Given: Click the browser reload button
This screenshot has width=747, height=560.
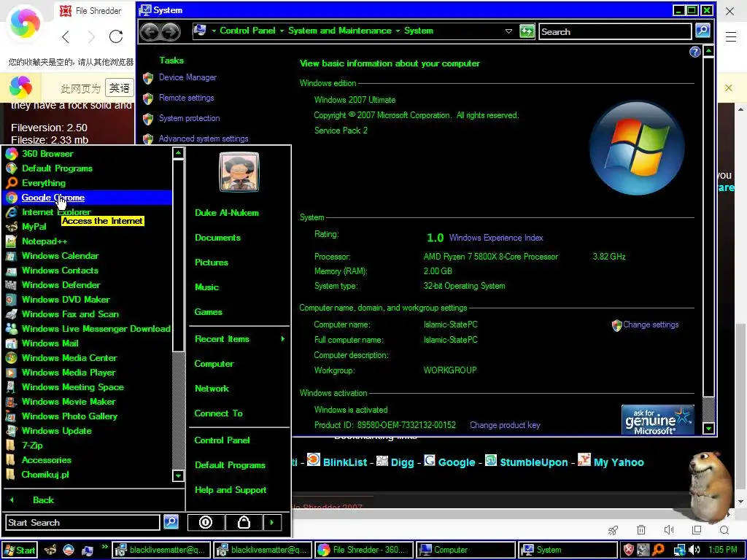Looking at the screenshot, I should (x=116, y=36).
